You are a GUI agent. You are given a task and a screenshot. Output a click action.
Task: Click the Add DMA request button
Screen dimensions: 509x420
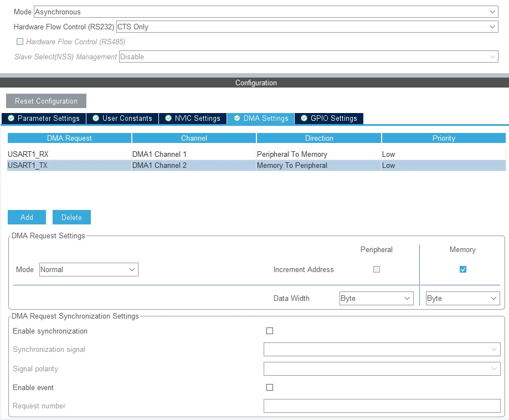(x=27, y=217)
